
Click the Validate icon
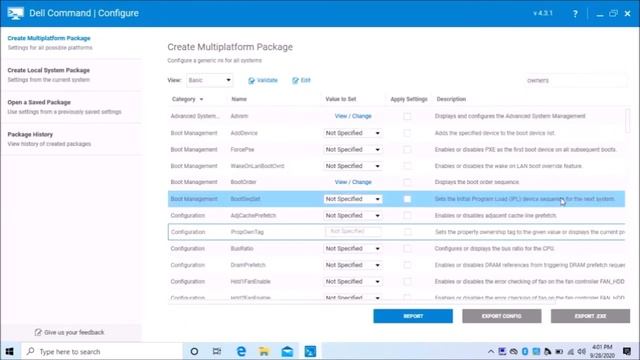click(251, 81)
